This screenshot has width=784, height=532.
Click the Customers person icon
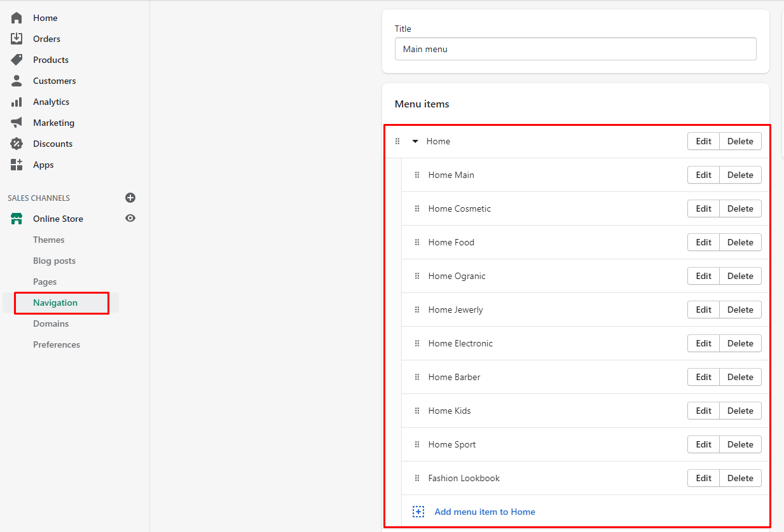click(17, 81)
